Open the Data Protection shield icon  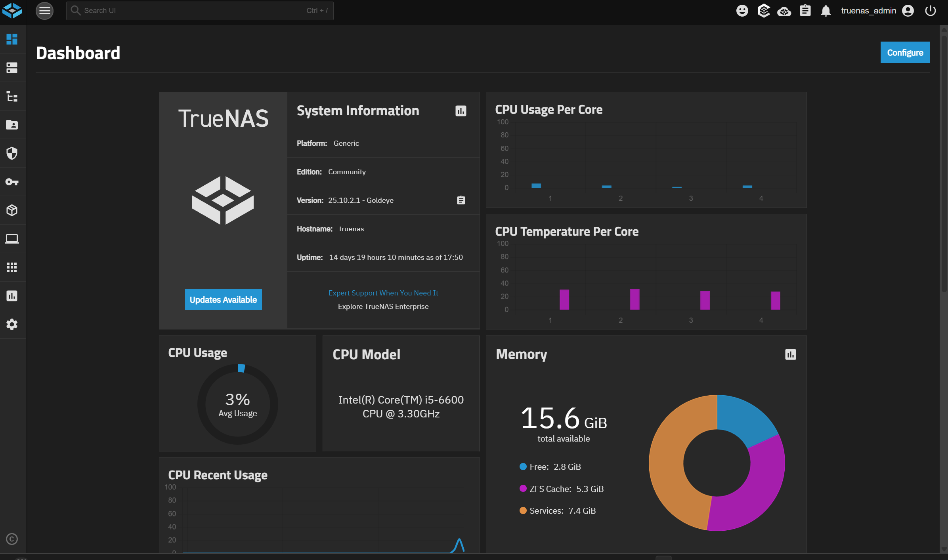12,153
